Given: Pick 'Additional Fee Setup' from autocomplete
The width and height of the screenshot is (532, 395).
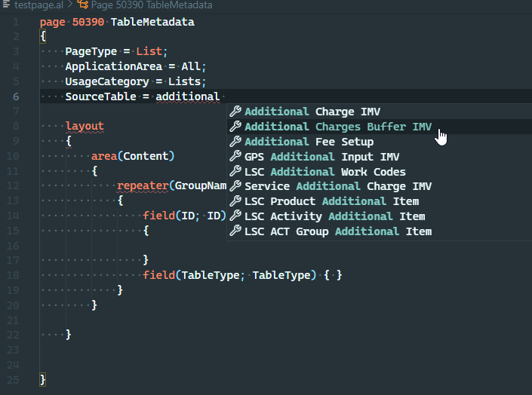Looking at the screenshot, I should coord(380,142).
